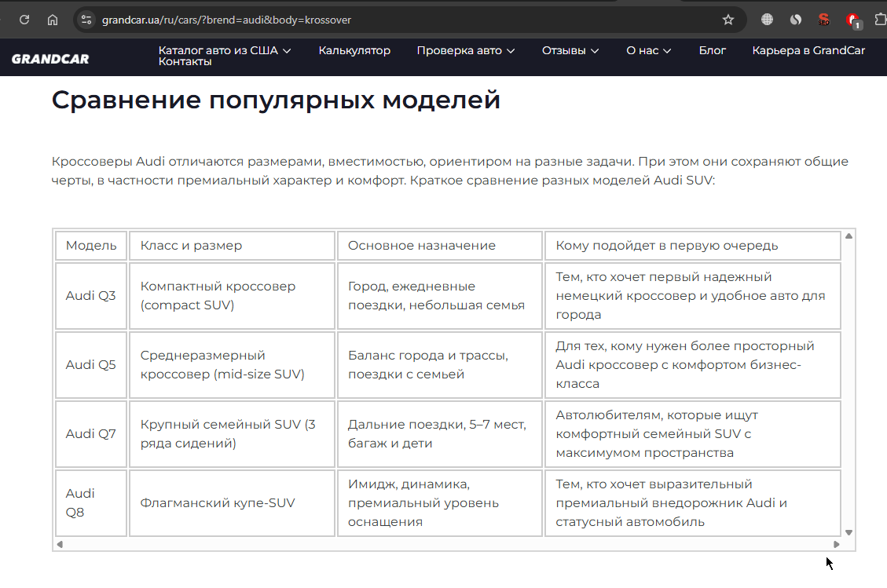Reload the page with the refresh icon
Viewport: 887px width, 588px height.
(24, 20)
